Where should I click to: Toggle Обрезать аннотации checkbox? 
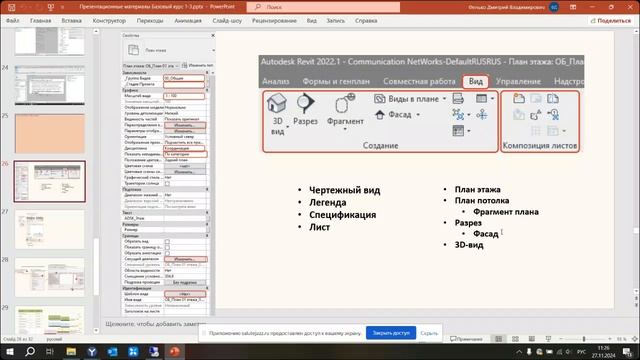pos(167,253)
